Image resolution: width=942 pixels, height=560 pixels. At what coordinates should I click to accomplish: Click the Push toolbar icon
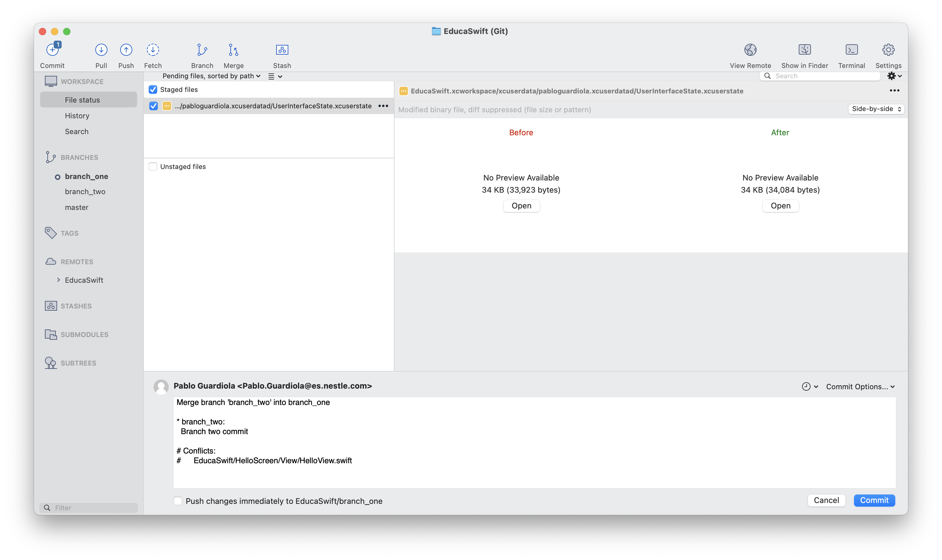pos(126,50)
